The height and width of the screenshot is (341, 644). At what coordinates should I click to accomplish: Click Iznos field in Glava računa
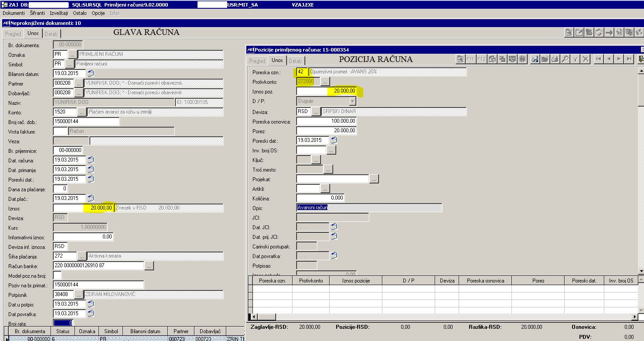[x=84, y=208]
